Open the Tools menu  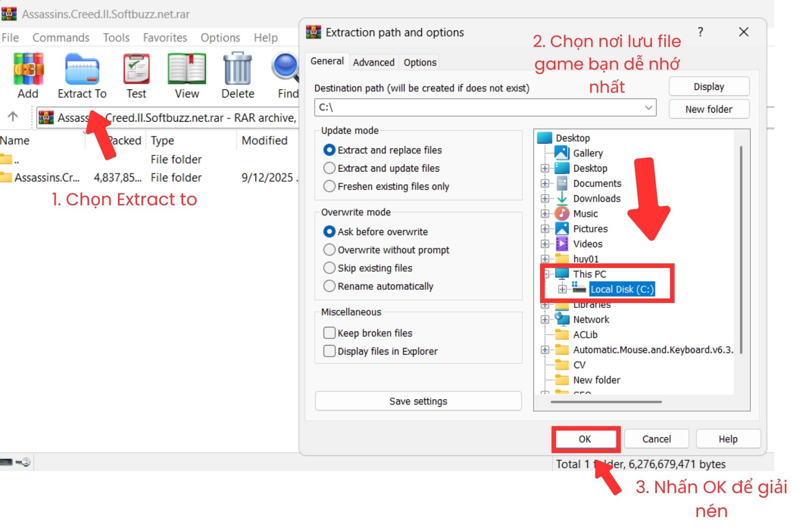(x=116, y=38)
